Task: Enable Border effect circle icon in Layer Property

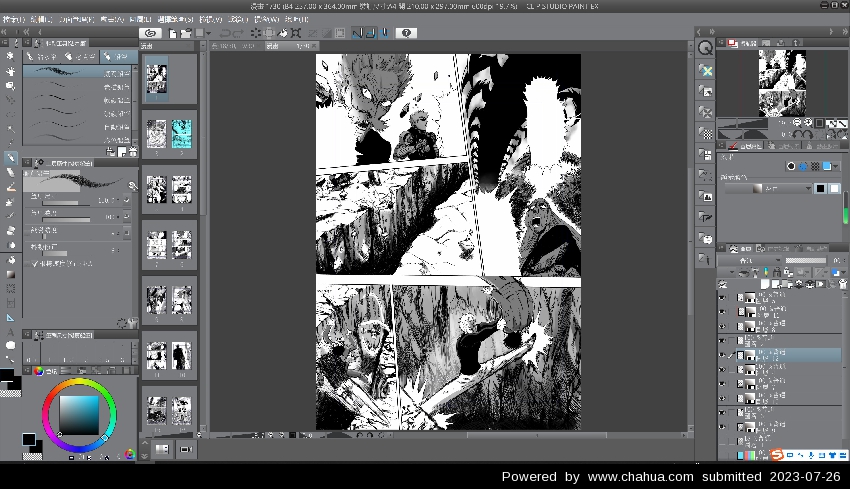Action: click(x=791, y=166)
